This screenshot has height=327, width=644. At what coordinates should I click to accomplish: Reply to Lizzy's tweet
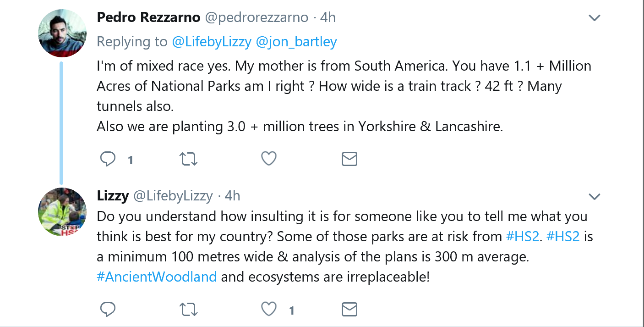click(x=108, y=310)
